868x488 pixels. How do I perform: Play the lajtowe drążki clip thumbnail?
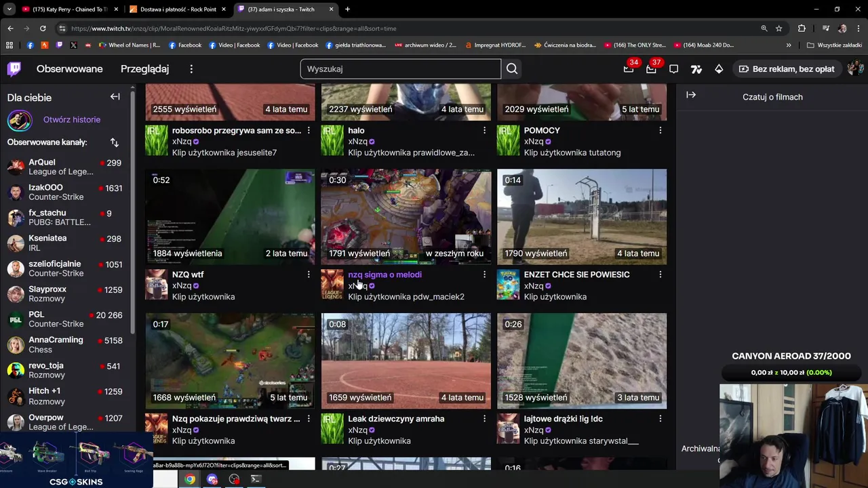point(582,361)
